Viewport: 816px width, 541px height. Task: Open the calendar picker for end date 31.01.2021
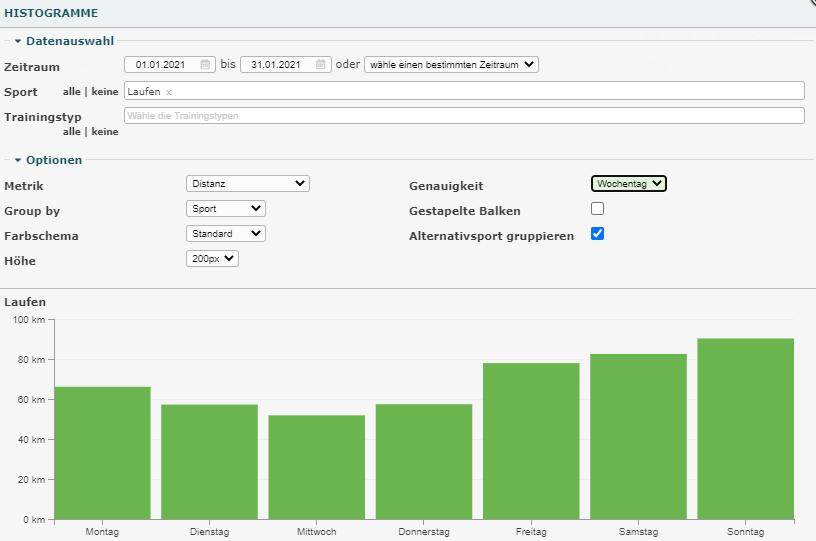[x=321, y=65]
